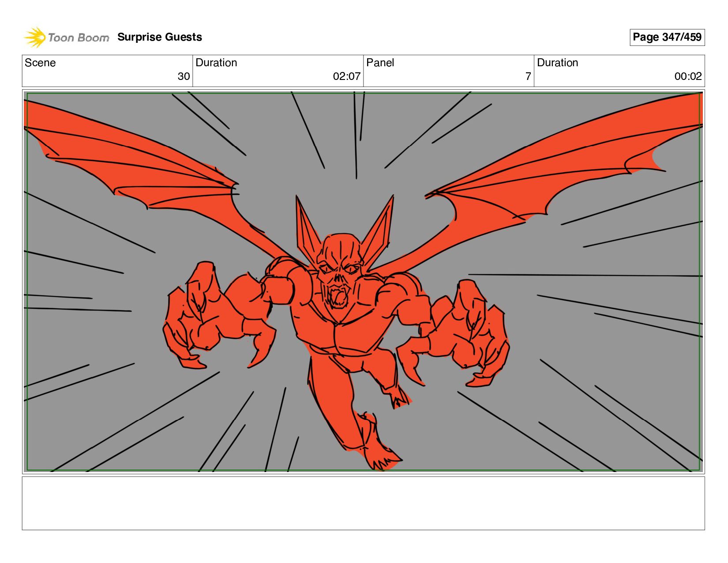Select the panel duration '00:02'
This screenshot has height=563, width=728.
click(688, 76)
